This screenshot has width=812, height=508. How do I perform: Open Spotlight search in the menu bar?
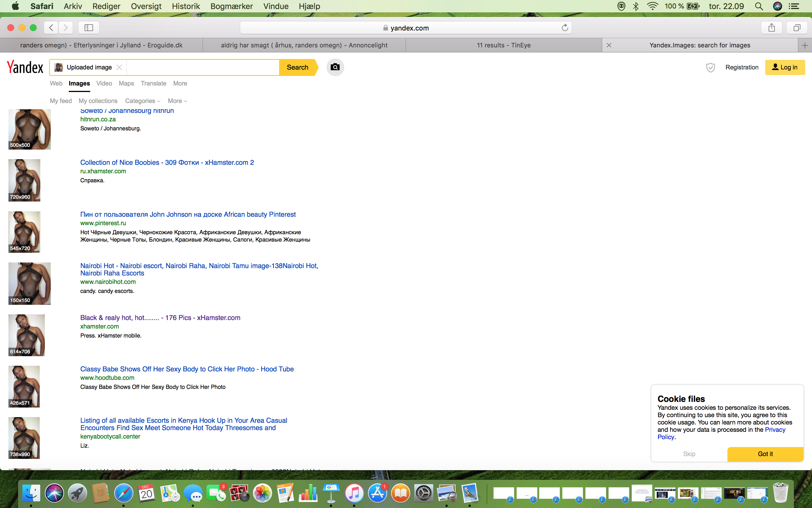point(759,6)
